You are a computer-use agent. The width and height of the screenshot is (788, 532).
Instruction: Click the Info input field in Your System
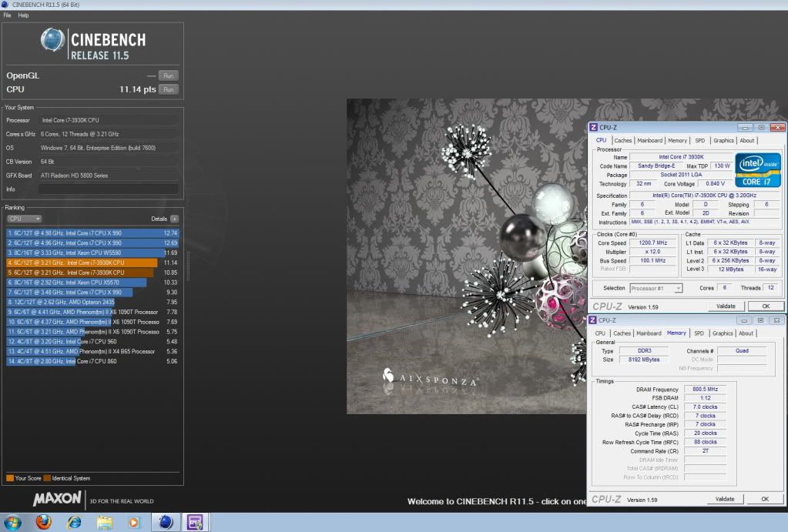[x=109, y=189]
